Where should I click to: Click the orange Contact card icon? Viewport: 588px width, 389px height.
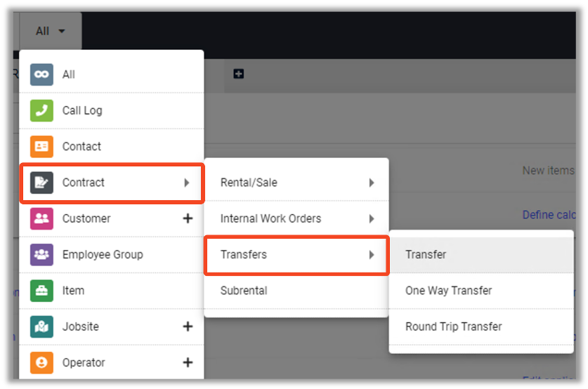pos(41,147)
